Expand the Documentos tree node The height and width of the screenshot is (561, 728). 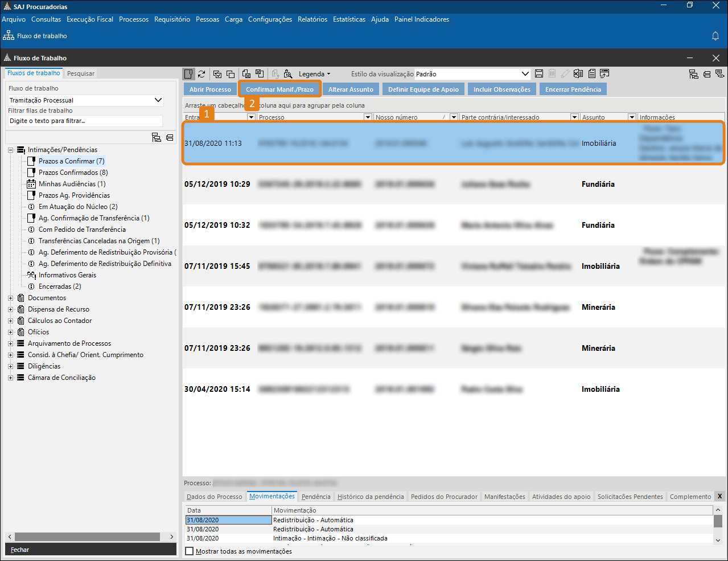10,298
